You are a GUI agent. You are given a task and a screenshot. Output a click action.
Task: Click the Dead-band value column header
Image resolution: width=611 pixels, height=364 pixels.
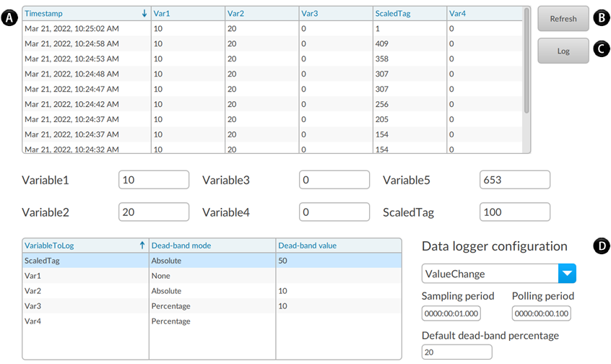point(337,245)
